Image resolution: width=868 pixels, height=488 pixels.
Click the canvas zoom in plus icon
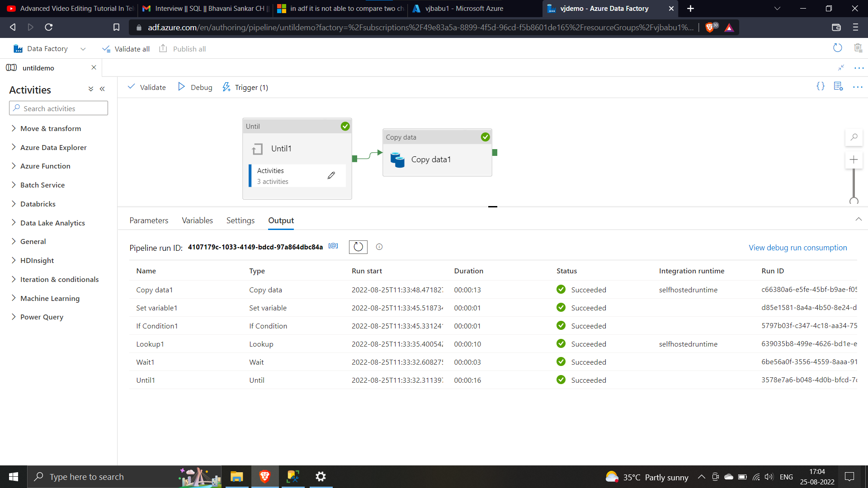(854, 160)
